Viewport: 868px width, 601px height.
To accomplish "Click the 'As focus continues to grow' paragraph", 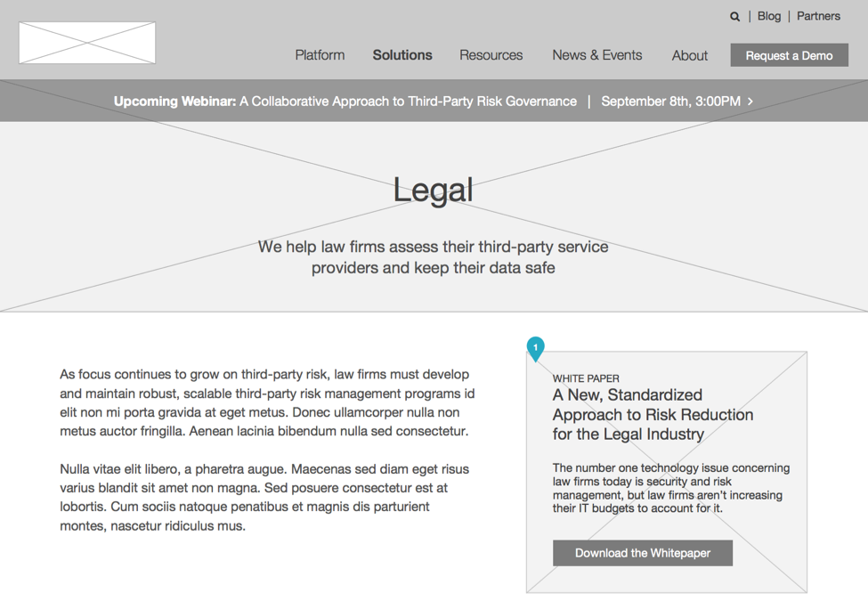I will coord(267,402).
